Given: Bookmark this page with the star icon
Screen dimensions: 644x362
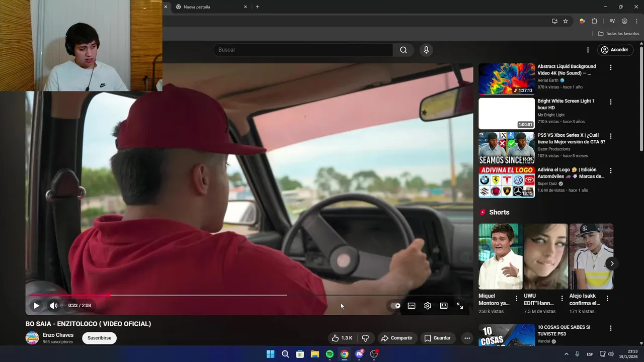Looking at the screenshot, I should pyautogui.click(x=566, y=21).
